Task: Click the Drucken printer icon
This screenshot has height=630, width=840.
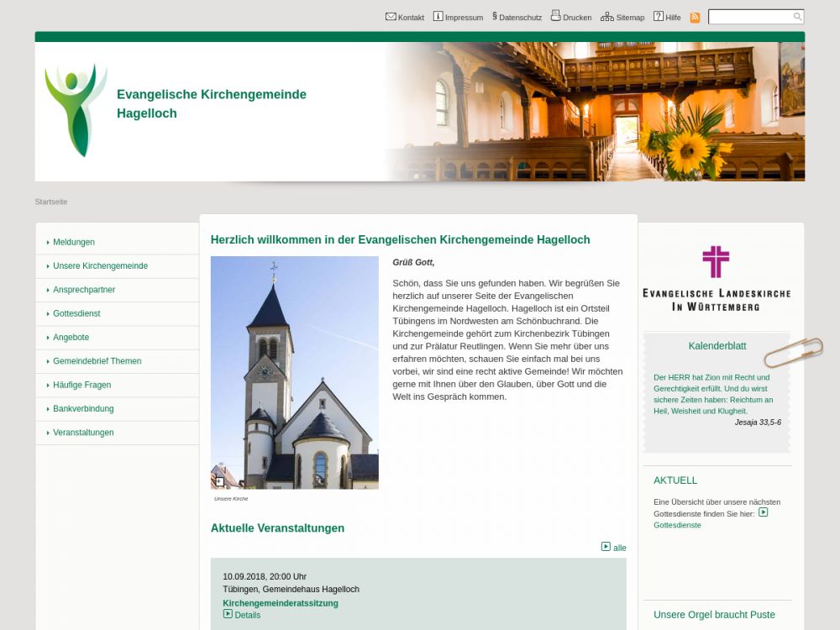Action: [x=555, y=16]
